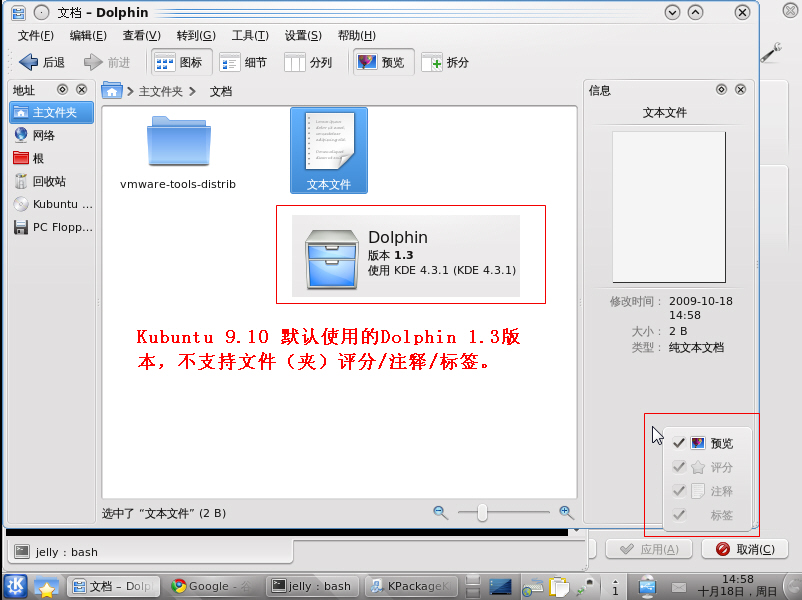Switch to the KPackageKit taskbar entry
Screen dimensions: 802x600
pos(410,586)
